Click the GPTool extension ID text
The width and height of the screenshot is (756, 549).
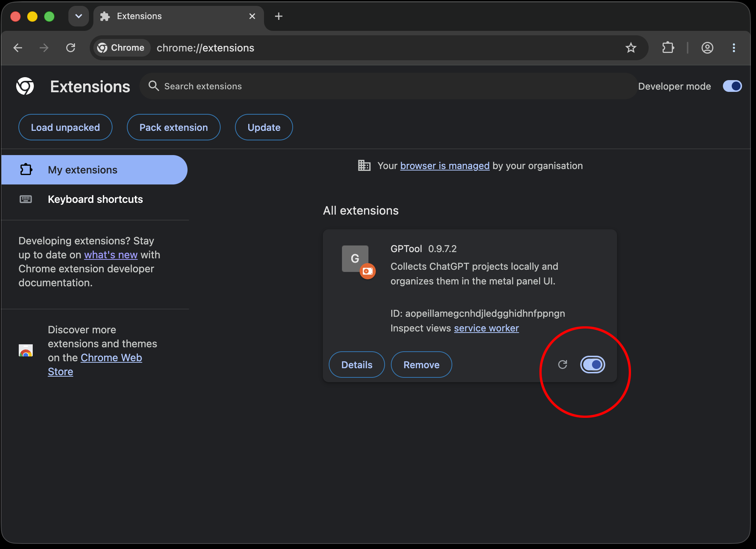click(x=478, y=313)
